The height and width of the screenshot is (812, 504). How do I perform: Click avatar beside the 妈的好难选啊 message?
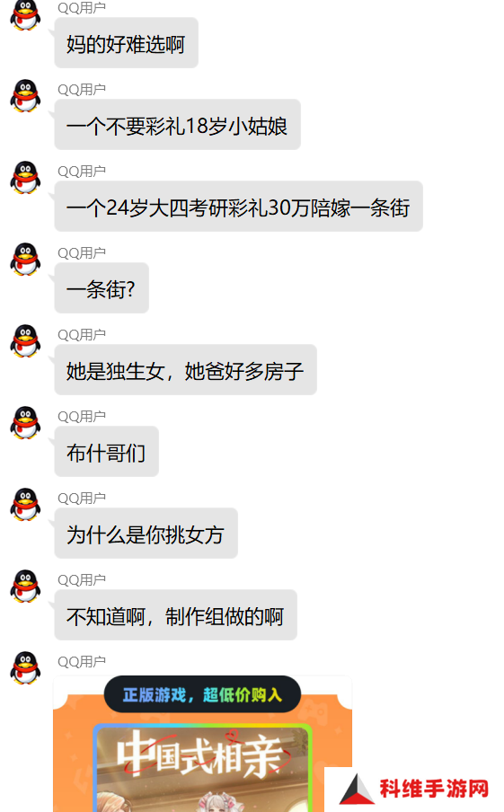tap(25, 15)
